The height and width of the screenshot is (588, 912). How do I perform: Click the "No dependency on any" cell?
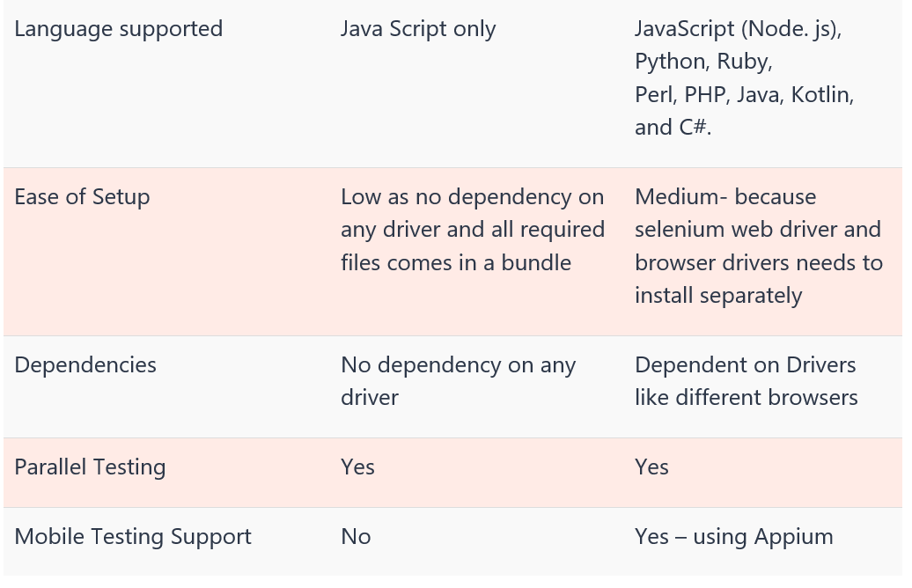(459, 366)
